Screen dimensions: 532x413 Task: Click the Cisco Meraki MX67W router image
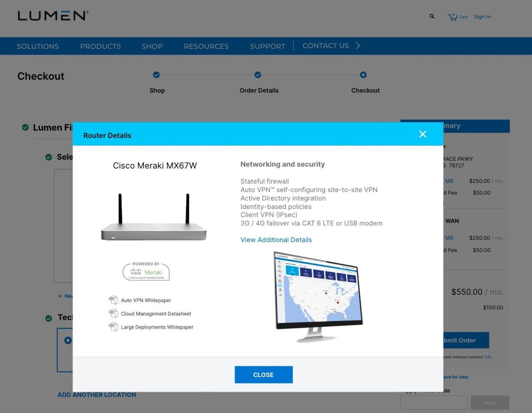[154, 217]
